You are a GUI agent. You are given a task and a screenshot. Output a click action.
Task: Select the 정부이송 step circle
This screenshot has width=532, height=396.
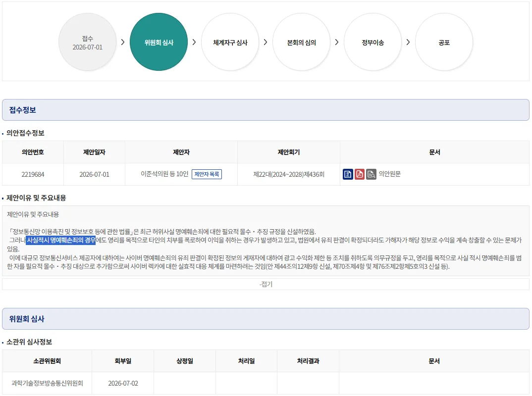point(372,42)
